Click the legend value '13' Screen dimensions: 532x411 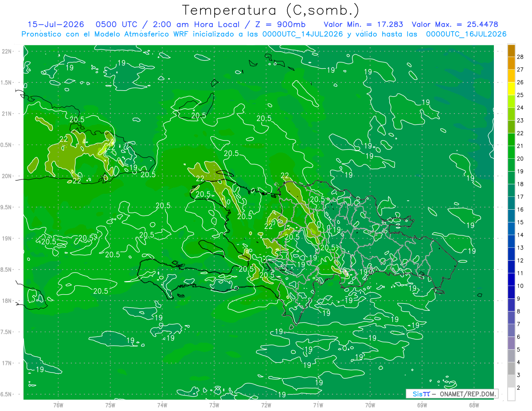click(x=520, y=248)
